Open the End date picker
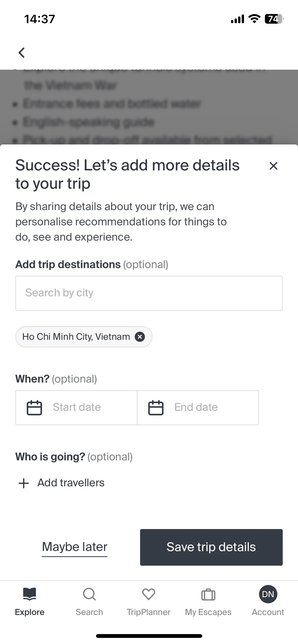298x644 pixels. pyautogui.click(x=198, y=407)
